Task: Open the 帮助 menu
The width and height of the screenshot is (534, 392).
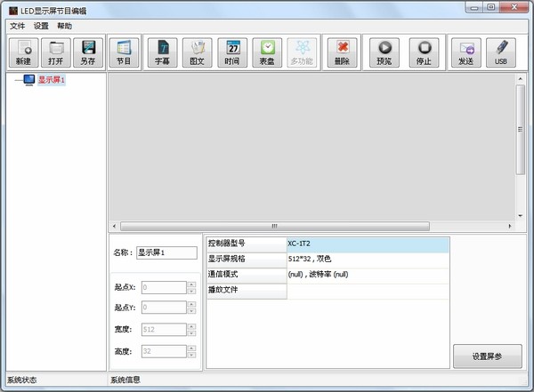Action: tap(64, 26)
